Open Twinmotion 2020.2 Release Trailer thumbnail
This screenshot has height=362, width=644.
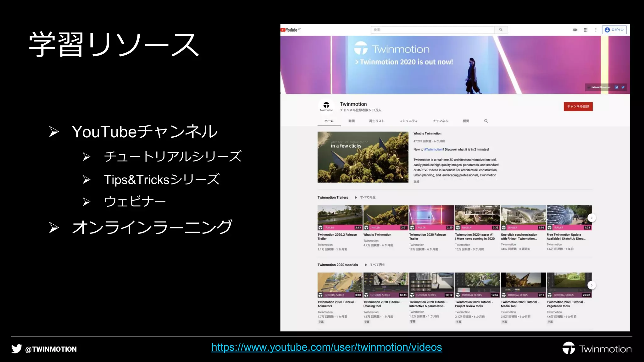point(340,218)
